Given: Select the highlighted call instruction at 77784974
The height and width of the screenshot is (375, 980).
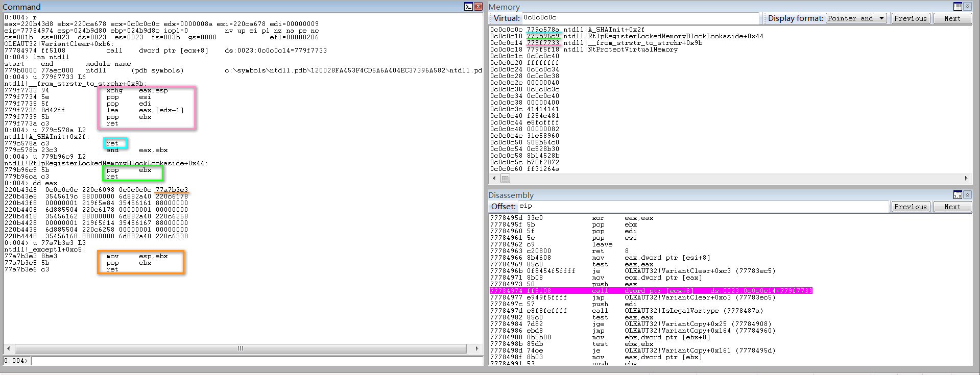Looking at the screenshot, I should (x=651, y=291).
